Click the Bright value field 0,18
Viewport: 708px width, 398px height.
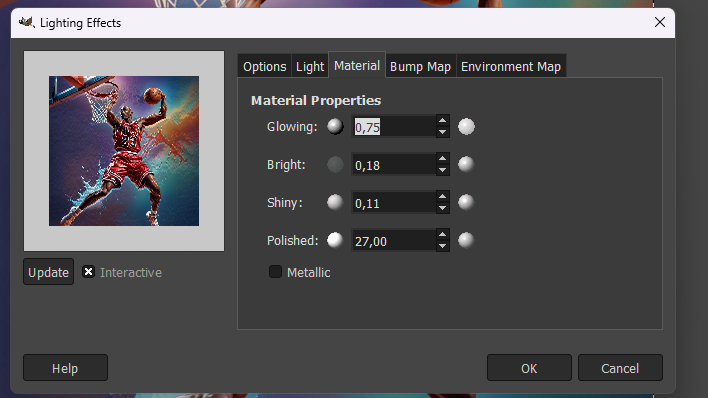click(x=394, y=164)
